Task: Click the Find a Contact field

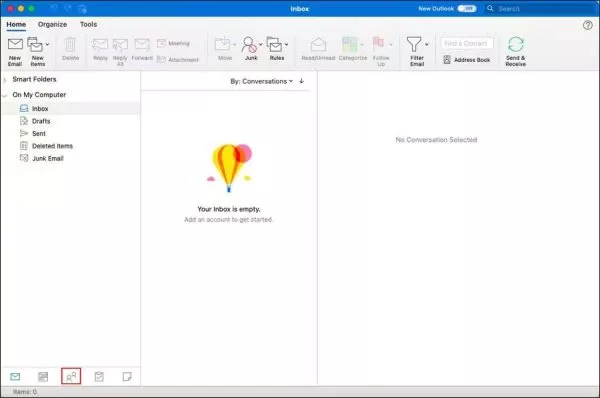Action: coord(466,44)
